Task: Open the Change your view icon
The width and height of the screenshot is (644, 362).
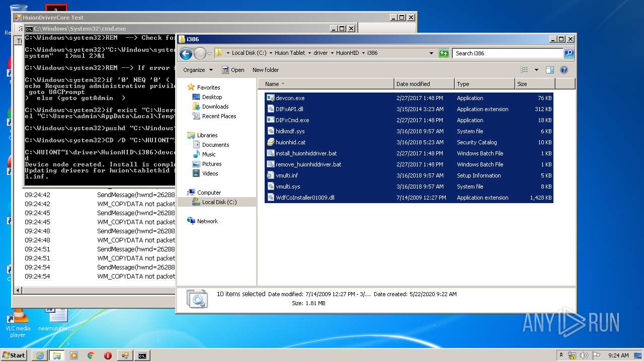Action: point(524,70)
